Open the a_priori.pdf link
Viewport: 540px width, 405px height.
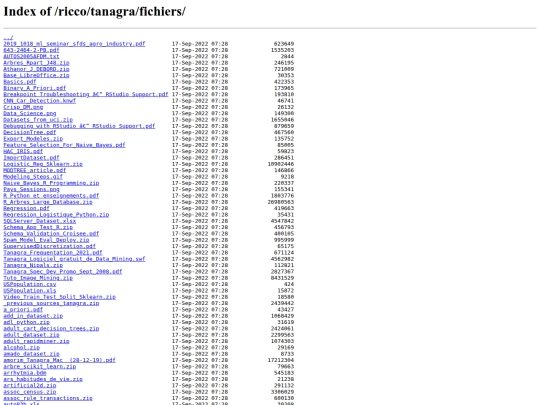(23, 309)
